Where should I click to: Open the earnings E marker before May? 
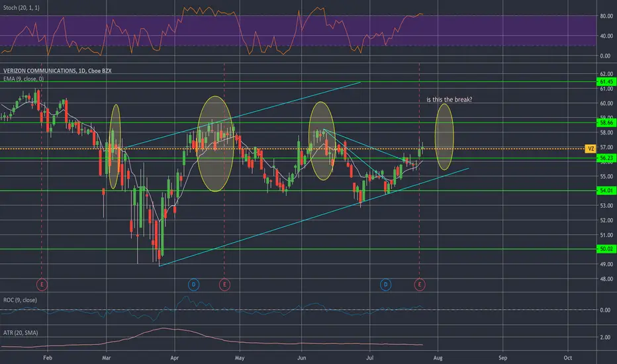(x=224, y=285)
